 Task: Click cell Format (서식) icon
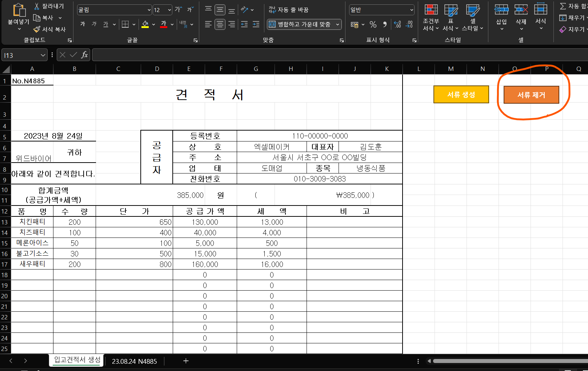click(x=541, y=9)
